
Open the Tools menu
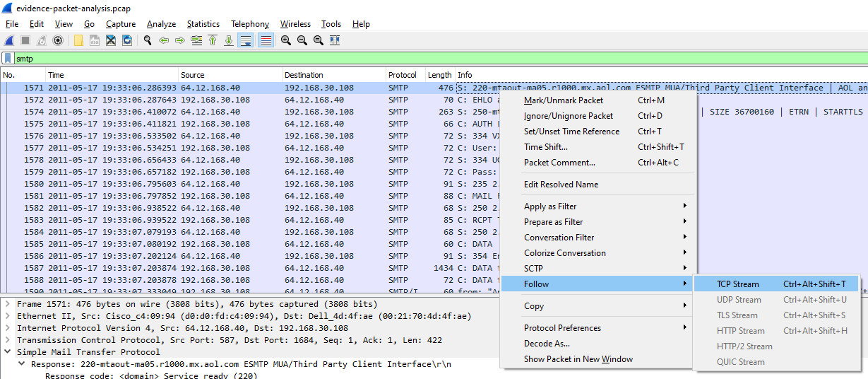coord(331,24)
